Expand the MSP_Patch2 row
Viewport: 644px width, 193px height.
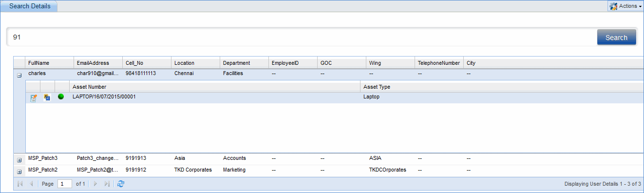(x=19, y=172)
